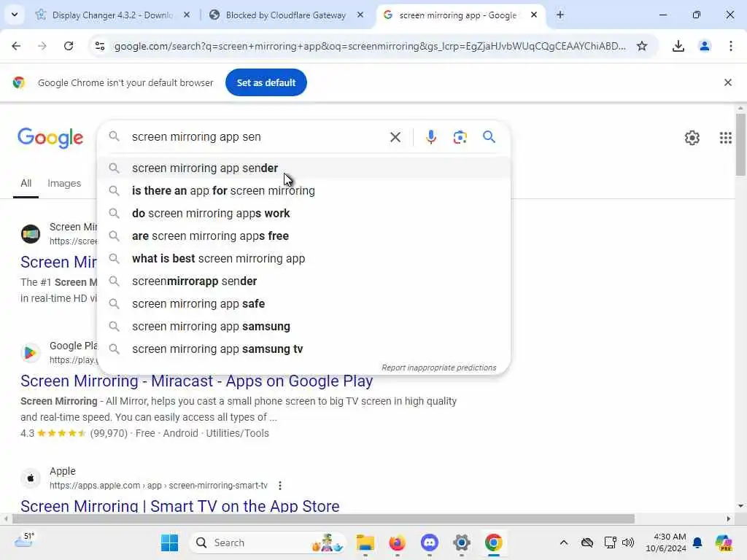Click the Google Play result favicon
747x560 pixels.
(31, 353)
